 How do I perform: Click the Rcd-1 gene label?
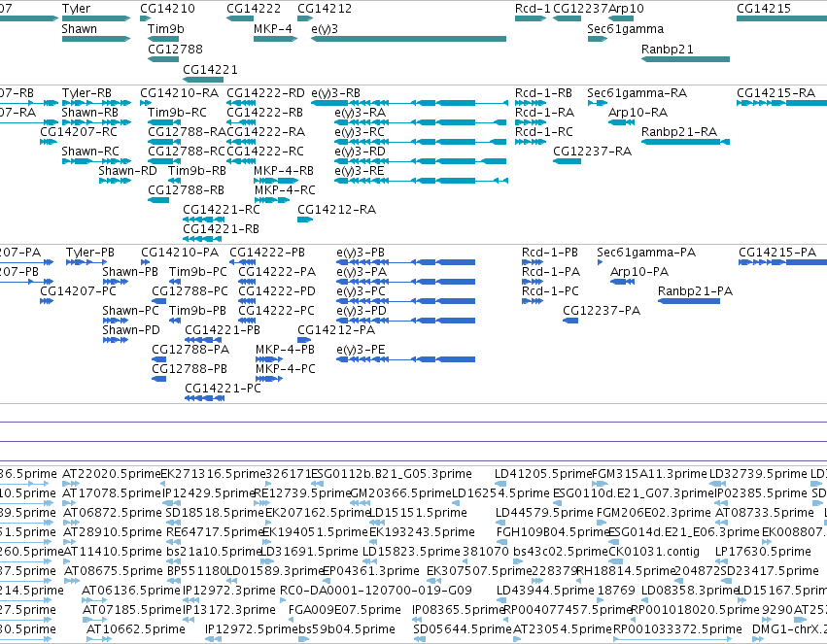click(533, 9)
